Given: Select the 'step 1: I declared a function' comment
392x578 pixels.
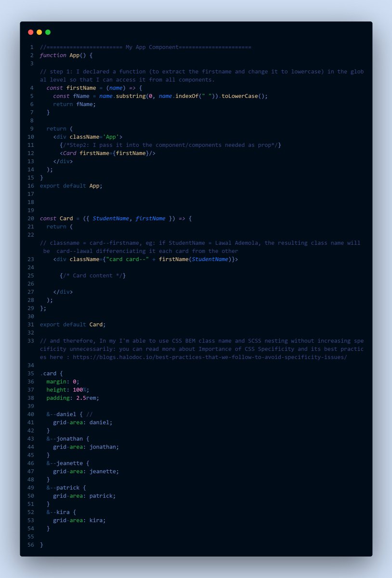Looking at the screenshot, I should coord(202,76).
